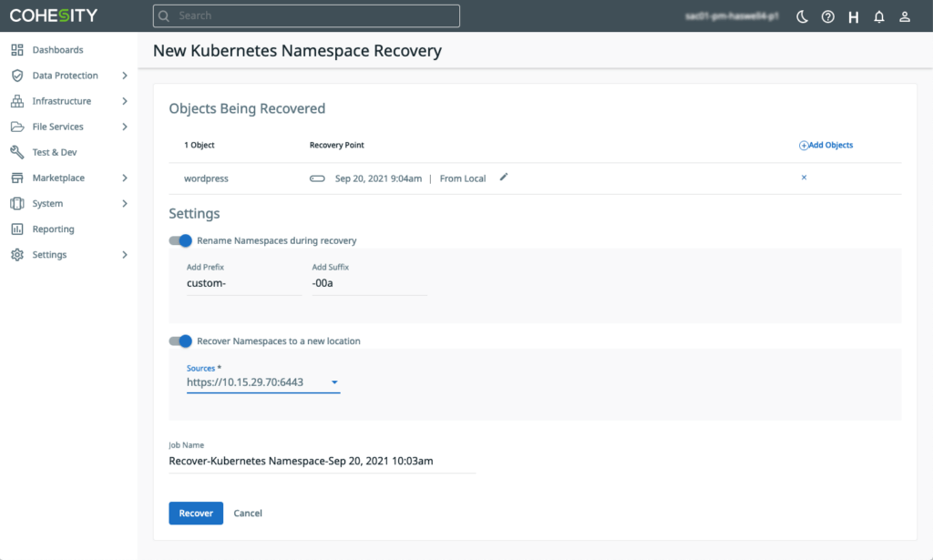This screenshot has height=560, width=933.
Task: Disable Rename Namespaces during recovery toggle
Action: [x=180, y=240]
